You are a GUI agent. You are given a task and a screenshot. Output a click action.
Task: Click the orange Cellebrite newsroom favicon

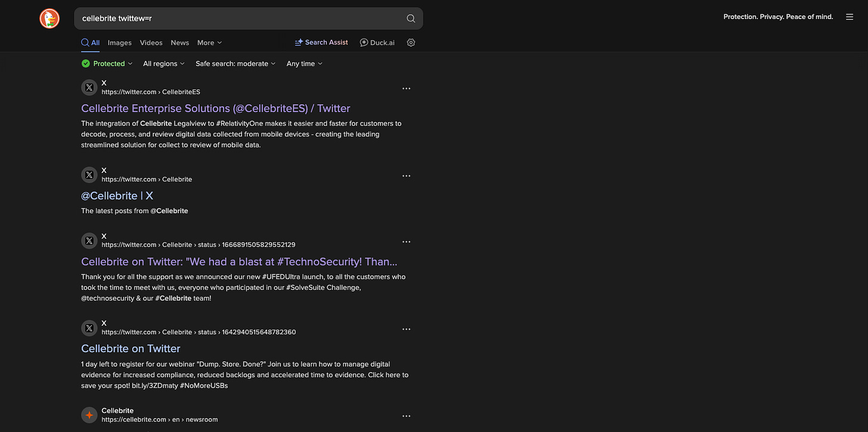pyautogui.click(x=89, y=415)
